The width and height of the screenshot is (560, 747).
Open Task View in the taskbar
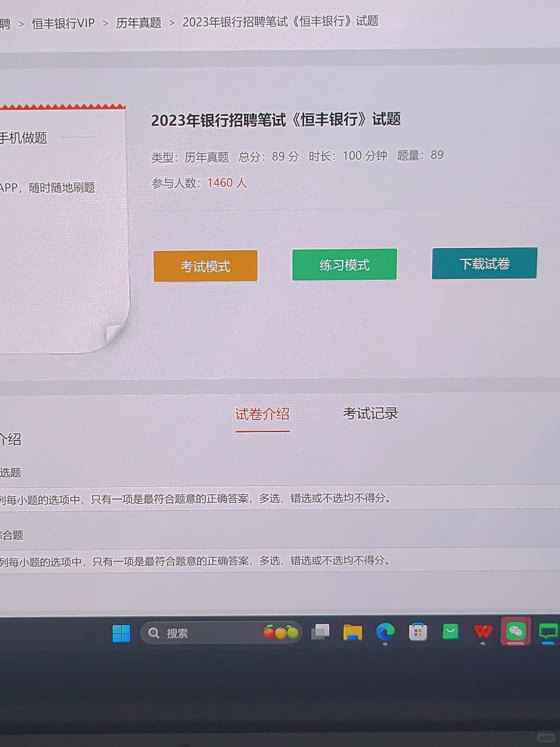tap(320, 632)
